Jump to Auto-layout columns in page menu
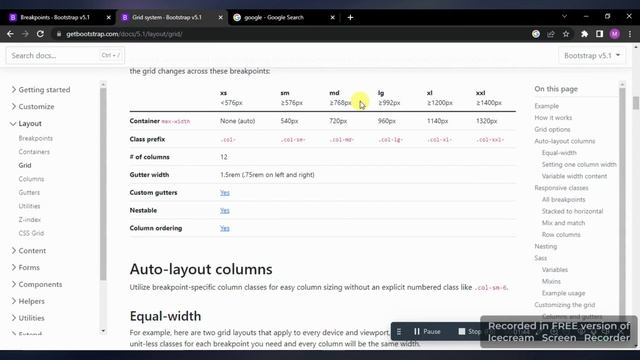Screen dimensions: 640x360 564,141
